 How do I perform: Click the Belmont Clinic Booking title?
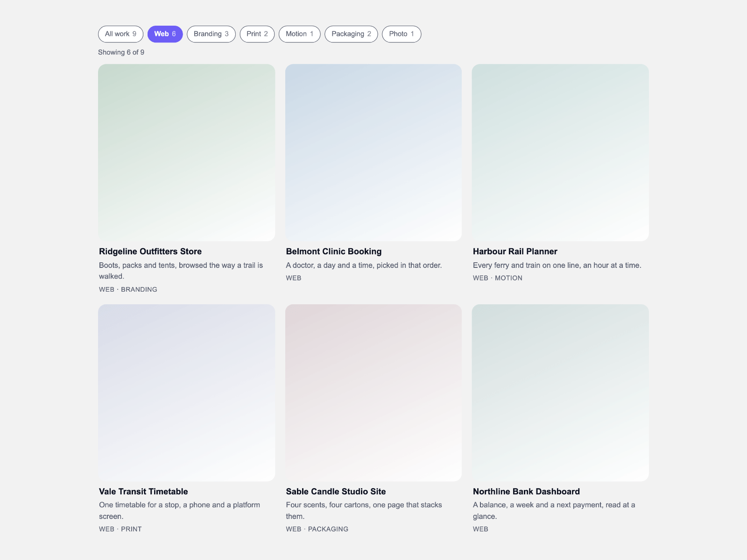[x=334, y=252]
